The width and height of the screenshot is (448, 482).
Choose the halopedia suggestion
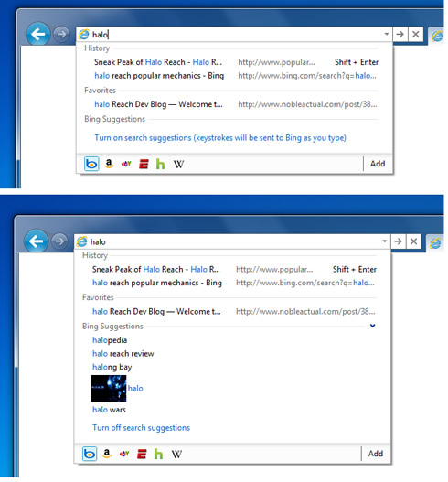point(110,340)
